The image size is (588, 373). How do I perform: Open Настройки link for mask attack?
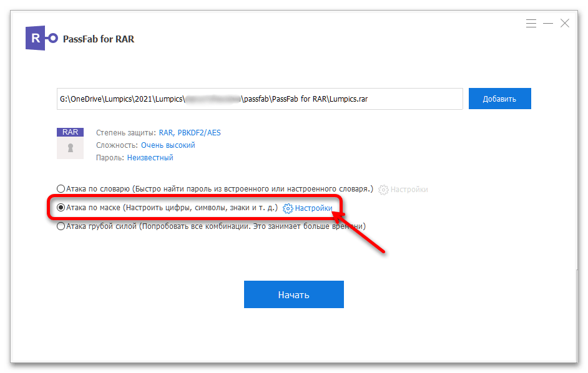[x=313, y=208]
